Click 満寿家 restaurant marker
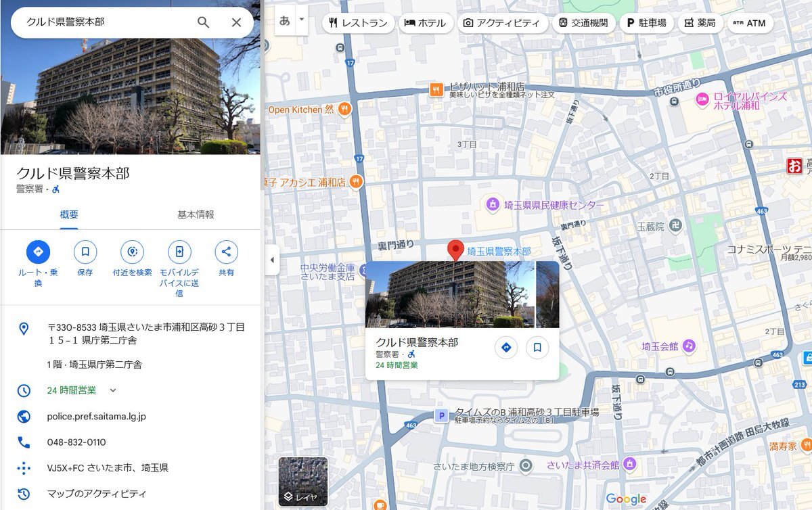 click(x=805, y=445)
